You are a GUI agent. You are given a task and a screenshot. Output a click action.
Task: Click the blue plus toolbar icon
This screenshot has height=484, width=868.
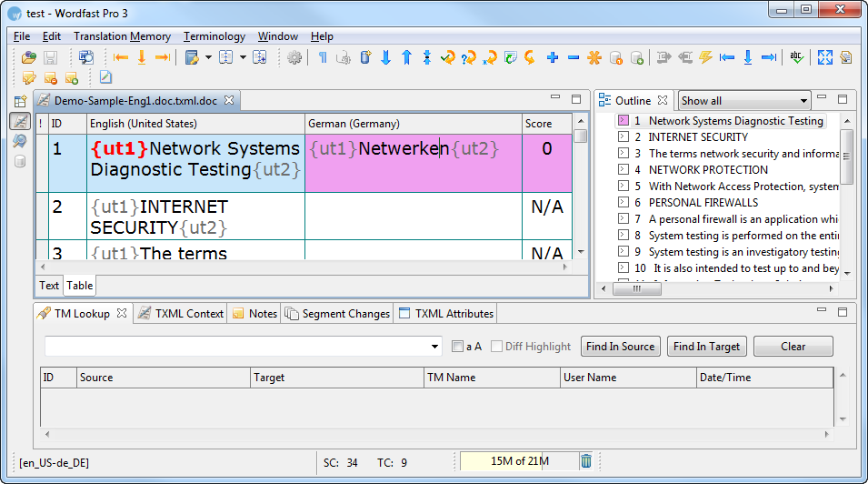coord(553,57)
